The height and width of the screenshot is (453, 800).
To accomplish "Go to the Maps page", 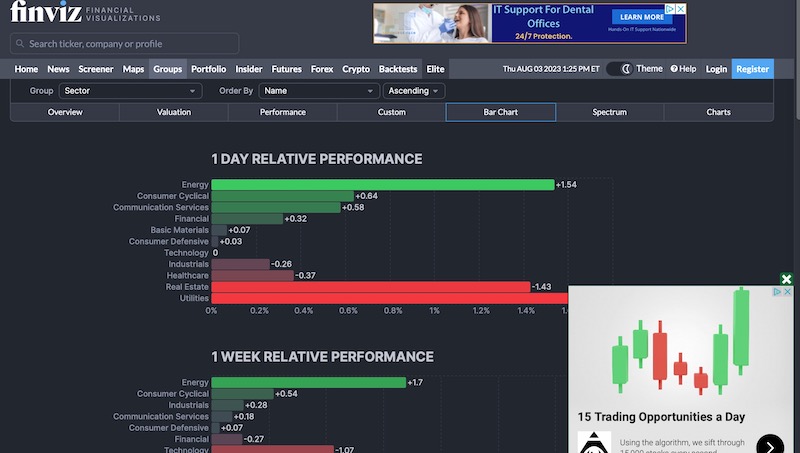I will (133, 69).
